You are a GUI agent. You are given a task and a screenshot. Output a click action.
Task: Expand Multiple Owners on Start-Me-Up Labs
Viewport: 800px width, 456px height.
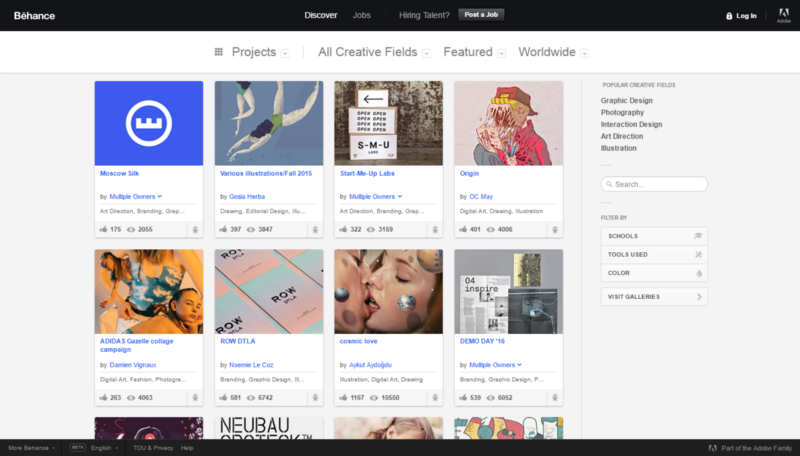[376, 196]
